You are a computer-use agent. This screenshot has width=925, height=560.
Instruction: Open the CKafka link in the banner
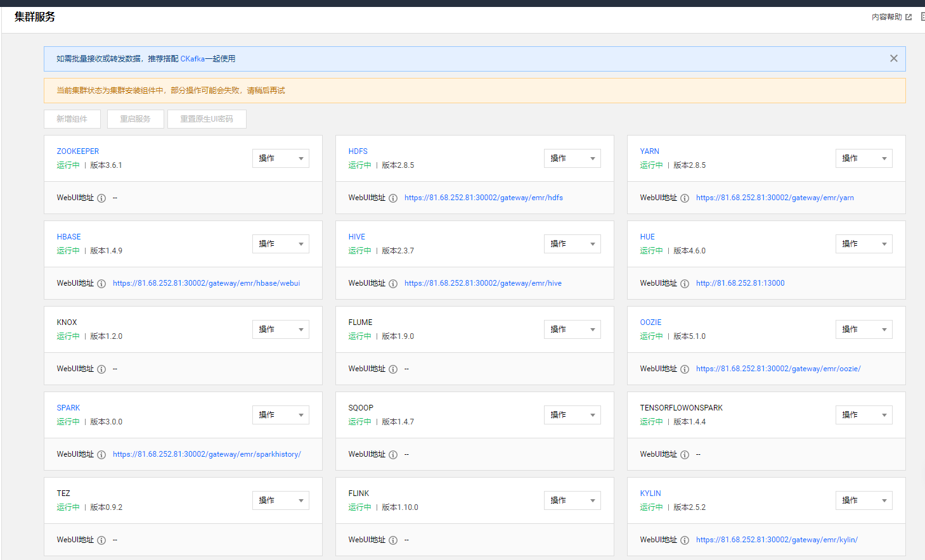pos(192,59)
